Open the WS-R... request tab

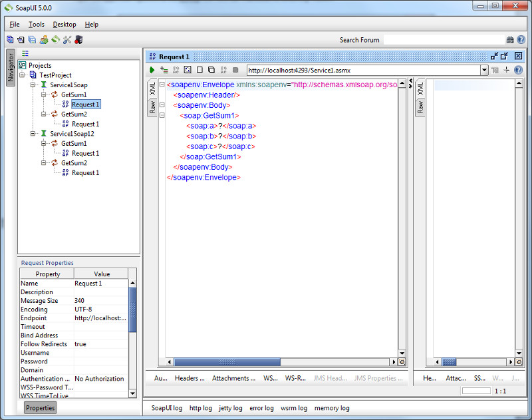pyautogui.click(x=295, y=378)
